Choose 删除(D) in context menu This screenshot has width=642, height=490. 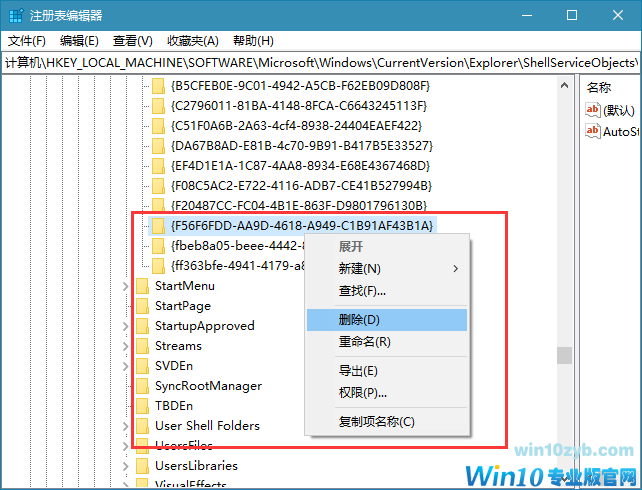point(387,320)
